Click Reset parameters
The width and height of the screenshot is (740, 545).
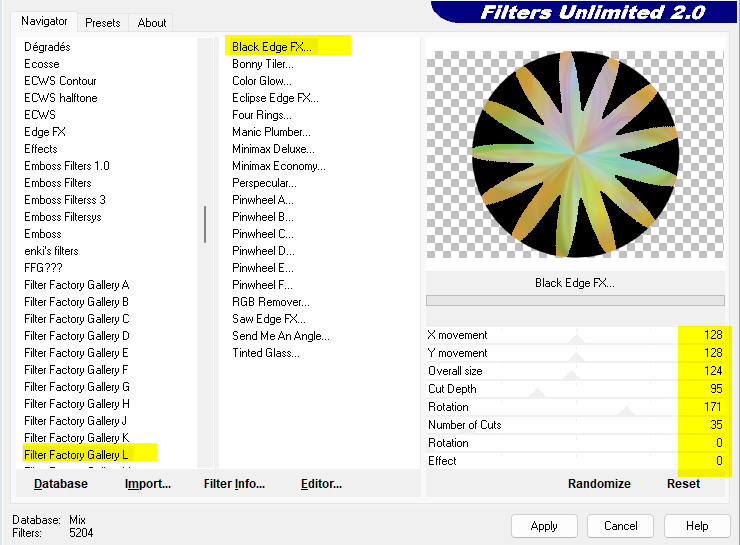683,484
